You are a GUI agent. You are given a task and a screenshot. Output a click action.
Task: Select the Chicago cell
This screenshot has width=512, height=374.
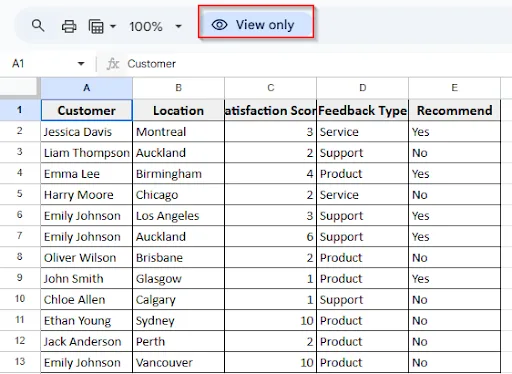point(179,195)
